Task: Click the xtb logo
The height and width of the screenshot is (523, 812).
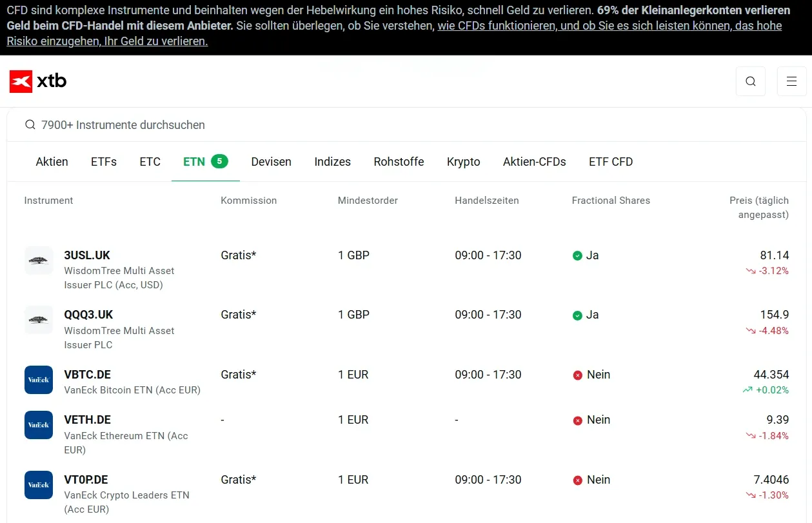Action: [38, 81]
